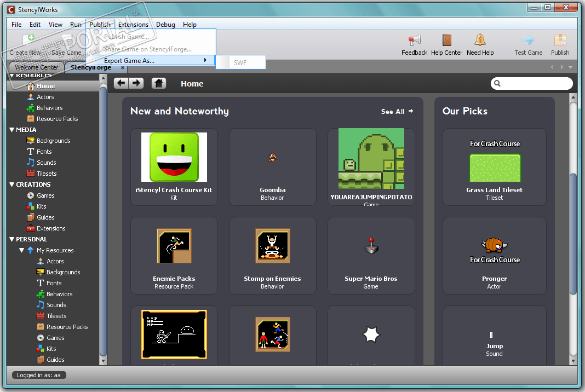Select Backgrounds under Media

pos(53,141)
